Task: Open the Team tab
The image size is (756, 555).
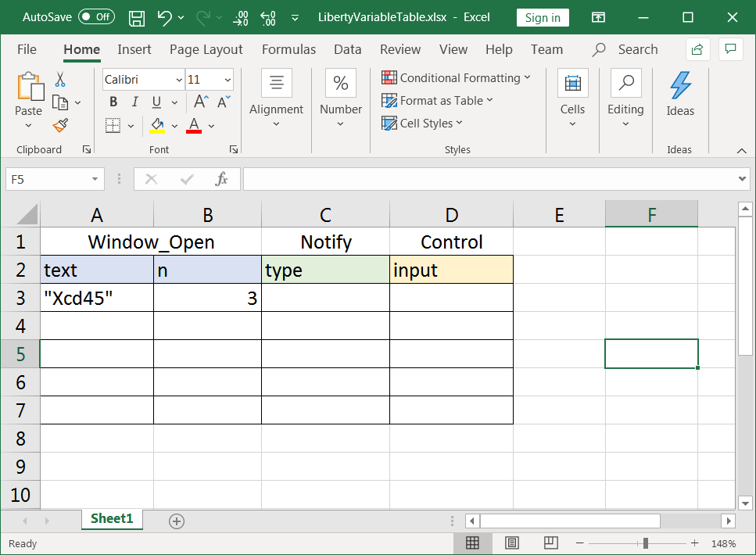Action: click(x=546, y=49)
